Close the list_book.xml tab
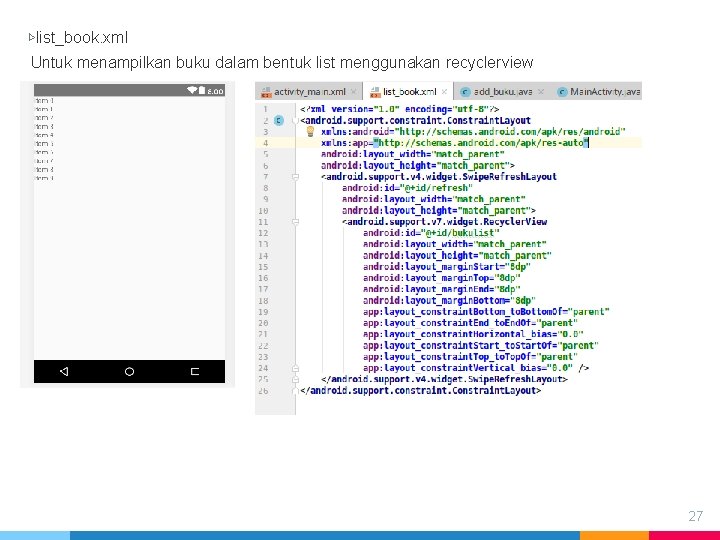This screenshot has width=720, height=540. click(x=444, y=92)
